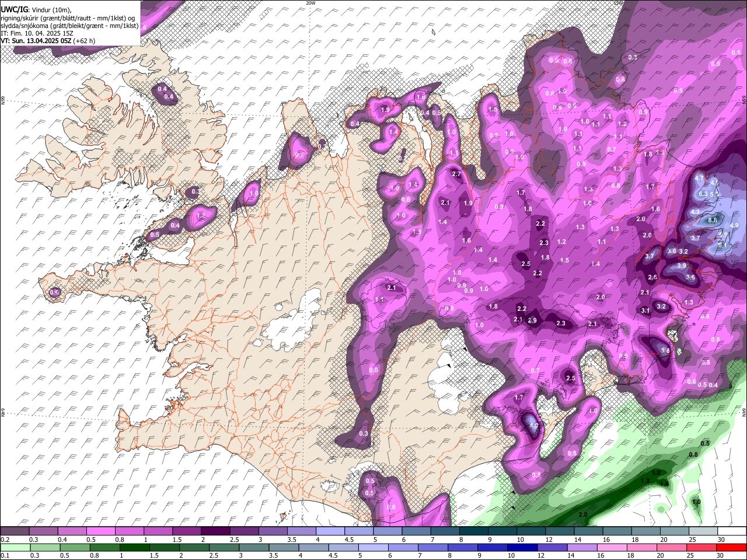Click the 2.6 snowfall value in the east
Image resolution: width=747 pixels, height=560 pixels.
(652, 278)
